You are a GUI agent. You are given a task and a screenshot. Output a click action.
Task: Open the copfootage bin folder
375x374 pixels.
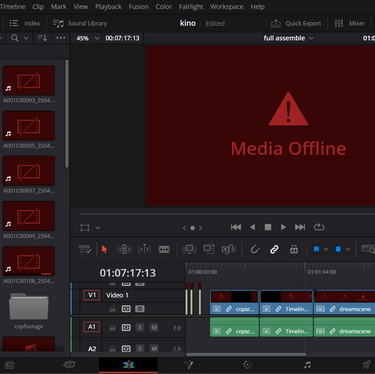[x=29, y=306]
